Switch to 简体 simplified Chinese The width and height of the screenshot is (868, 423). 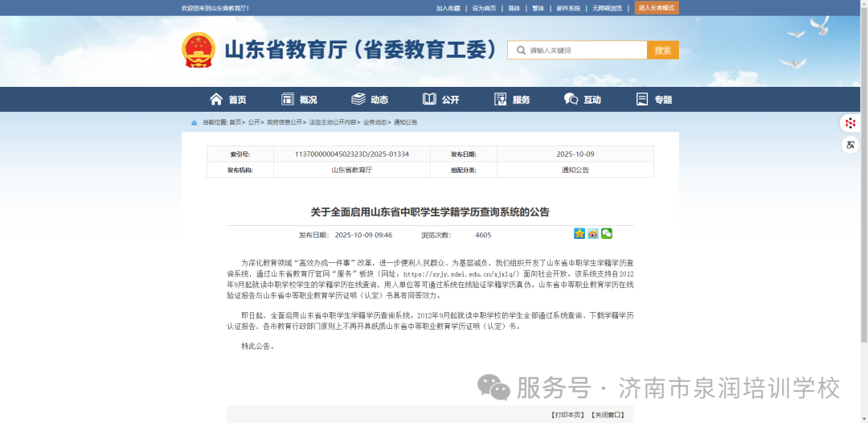[x=514, y=8]
